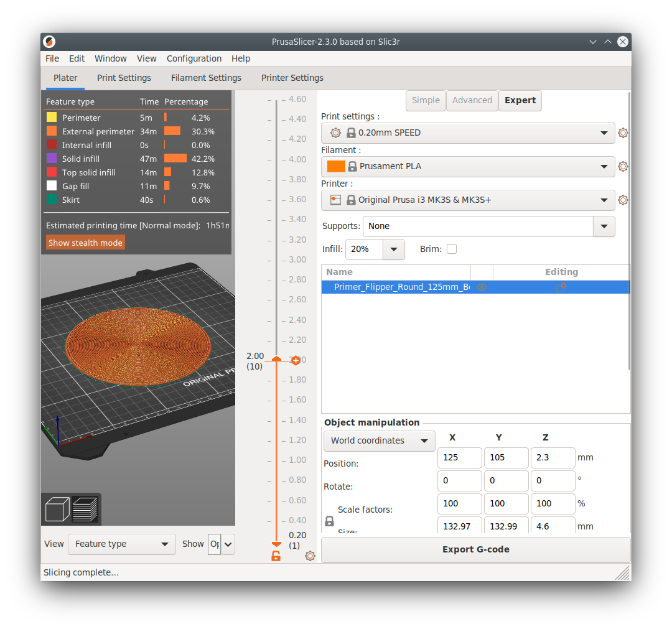The image size is (672, 629).
Task: Open the File menu
Action: click(x=52, y=58)
